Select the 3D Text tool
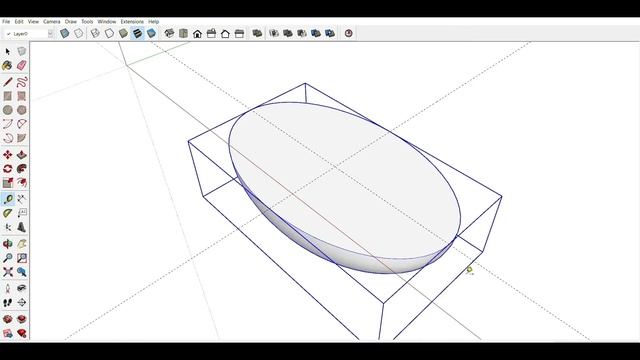 click(22, 227)
